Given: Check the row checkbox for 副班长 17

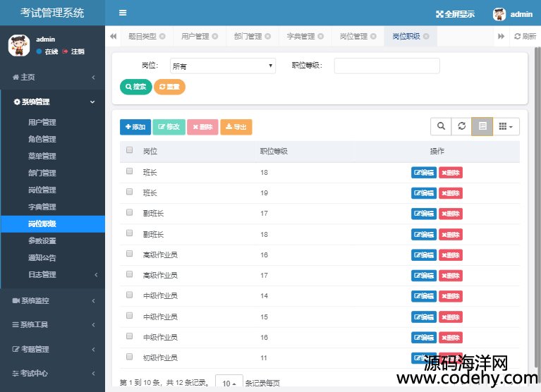Looking at the screenshot, I should coord(129,212).
